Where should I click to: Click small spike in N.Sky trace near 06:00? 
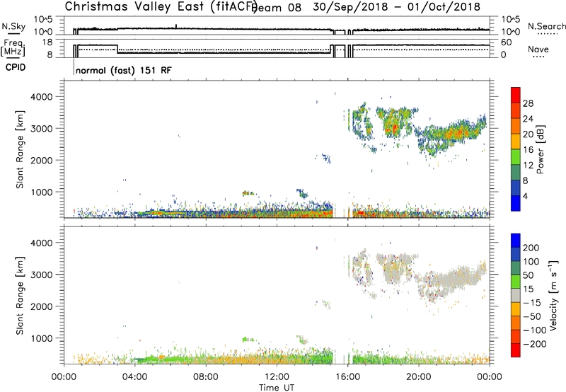[175, 26]
